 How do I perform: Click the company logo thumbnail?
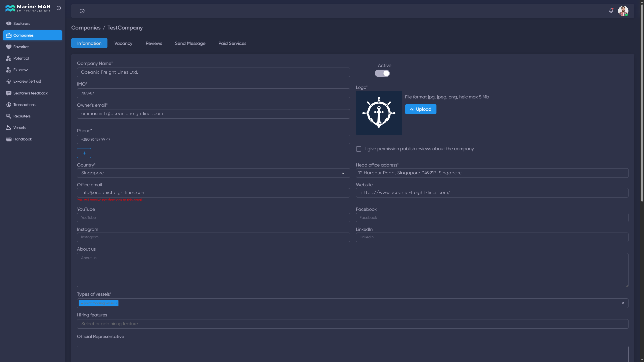379,113
